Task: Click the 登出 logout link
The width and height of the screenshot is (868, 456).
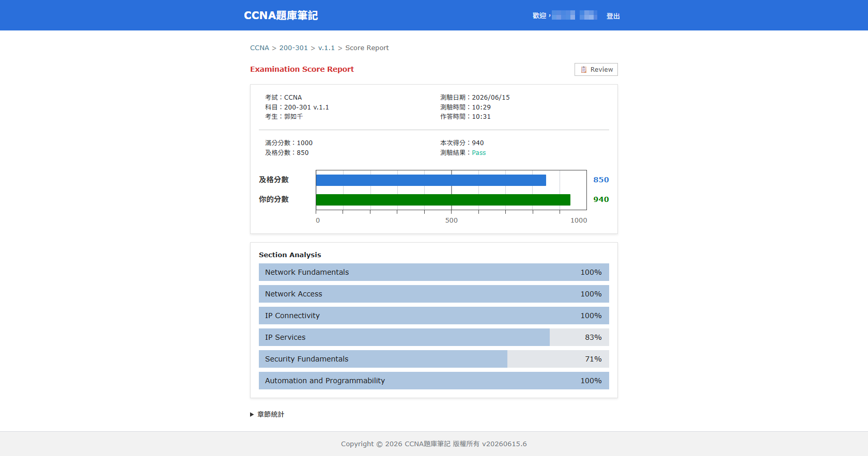Action: [613, 16]
